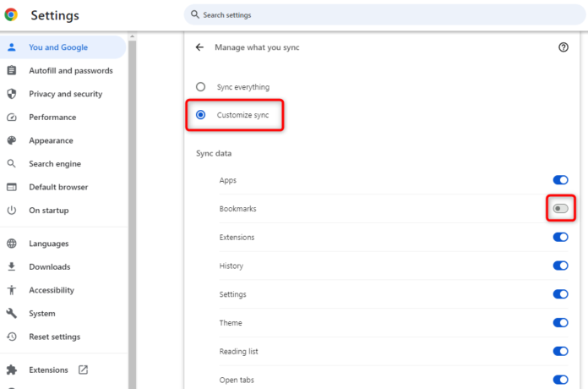588x389 pixels.
Task: Click the Privacy and security shield icon
Action: pyautogui.click(x=12, y=94)
